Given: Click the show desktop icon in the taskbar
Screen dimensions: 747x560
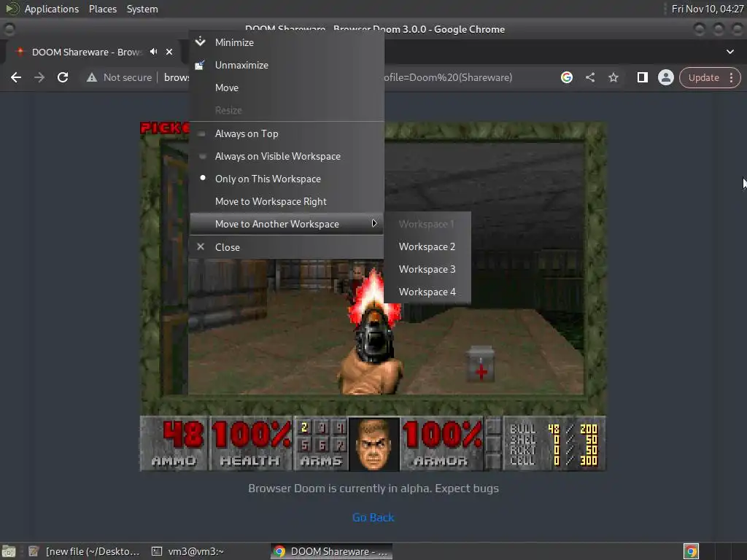Looking at the screenshot, I should 9,551.
